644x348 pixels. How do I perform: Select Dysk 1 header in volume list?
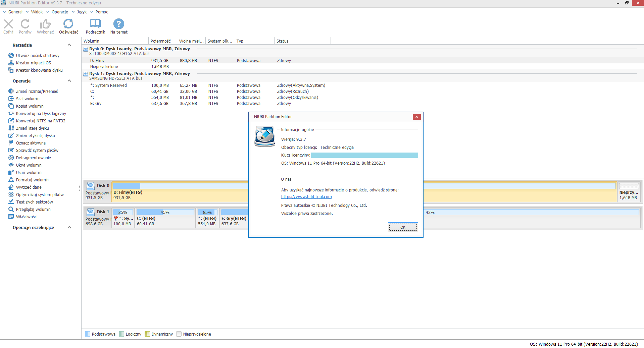pyautogui.click(x=362, y=76)
